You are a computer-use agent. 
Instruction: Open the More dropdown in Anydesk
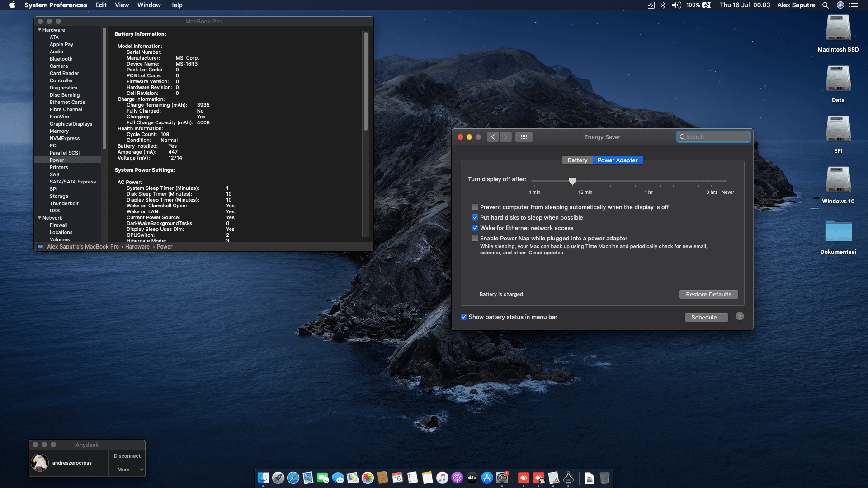(x=127, y=469)
